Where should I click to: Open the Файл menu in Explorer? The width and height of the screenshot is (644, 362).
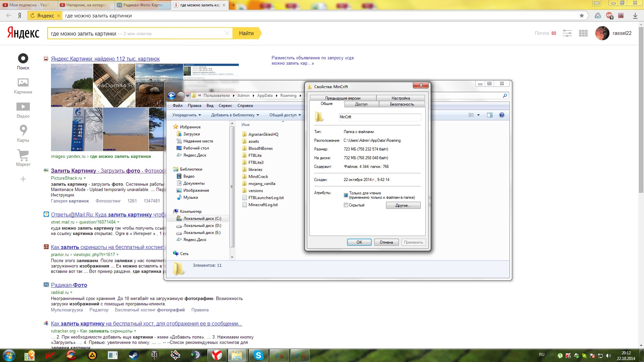[177, 106]
